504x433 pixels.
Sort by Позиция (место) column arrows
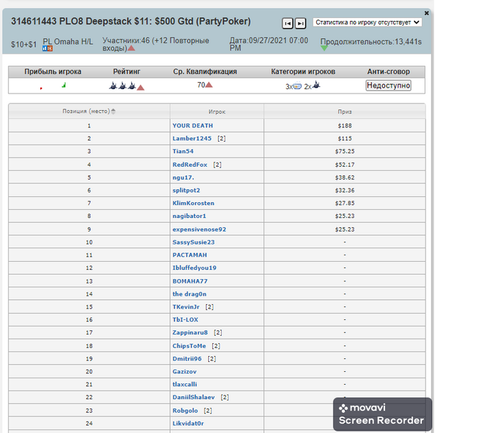(113, 111)
